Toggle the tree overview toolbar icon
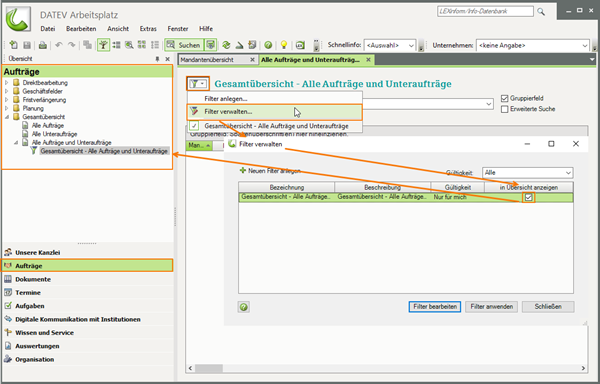This screenshot has height=384, width=600. point(103,45)
